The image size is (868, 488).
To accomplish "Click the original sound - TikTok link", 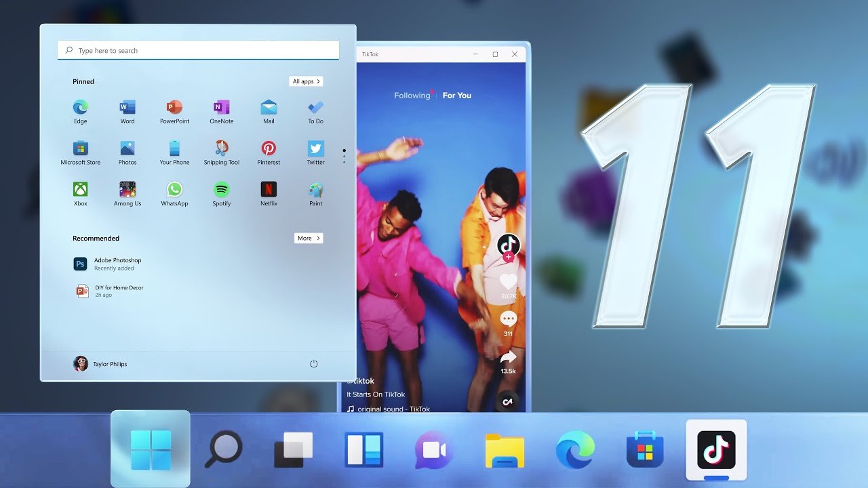I will pos(389,409).
